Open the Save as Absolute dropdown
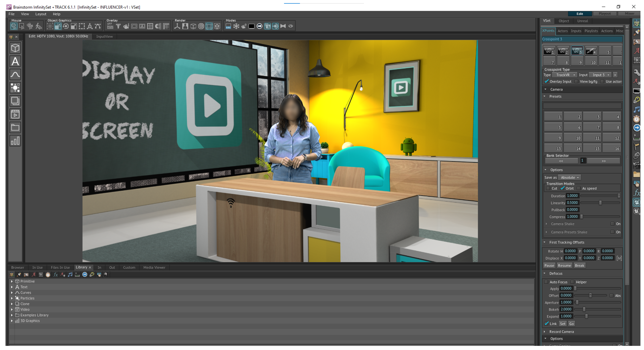The image size is (644, 350). click(x=569, y=178)
